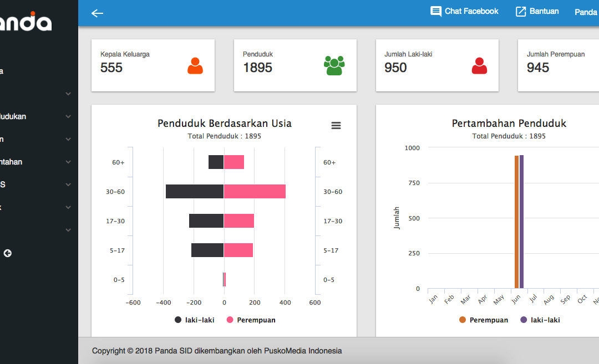
Task: Click the orange Perempuan bar for Jun
Action: 516,222
